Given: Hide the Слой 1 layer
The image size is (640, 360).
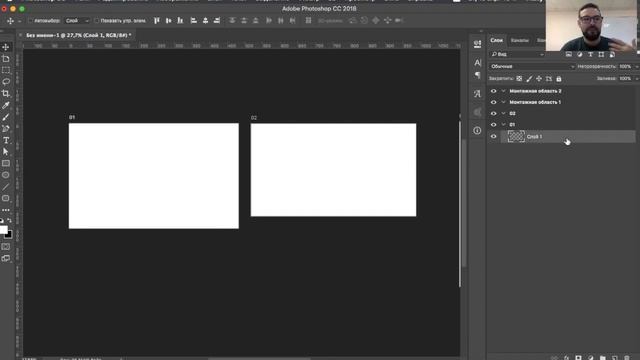Looking at the screenshot, I should (x=493, y=136).
